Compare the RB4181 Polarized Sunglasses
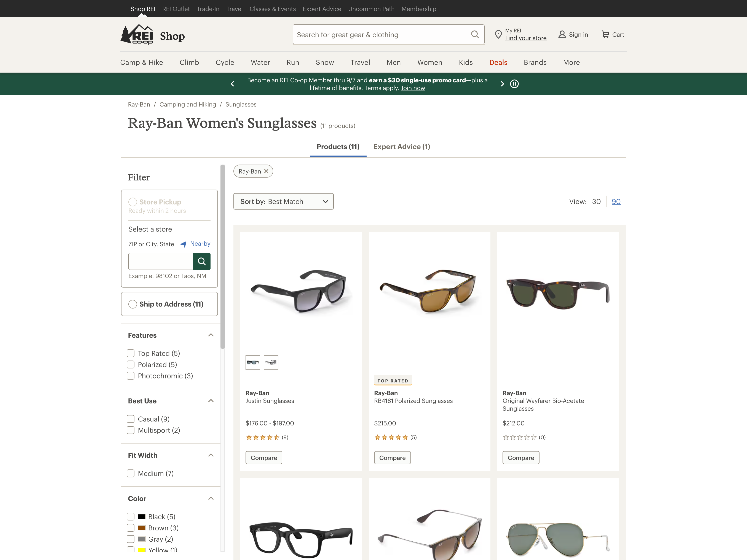 coord(392,458)
